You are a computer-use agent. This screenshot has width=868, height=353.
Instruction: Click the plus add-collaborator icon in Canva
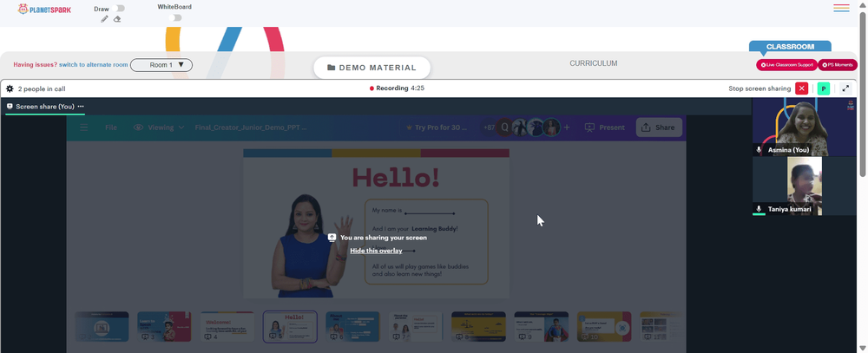(566, 127)
